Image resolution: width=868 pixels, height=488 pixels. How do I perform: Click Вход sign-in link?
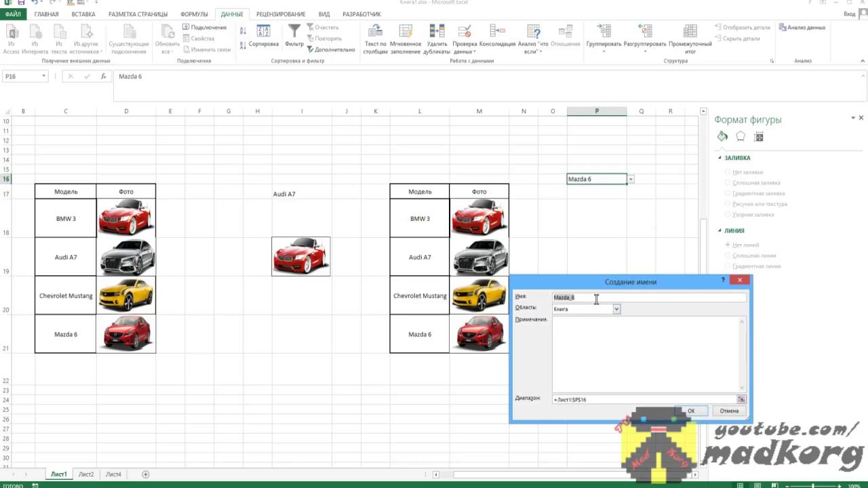[x=849, y=14]
